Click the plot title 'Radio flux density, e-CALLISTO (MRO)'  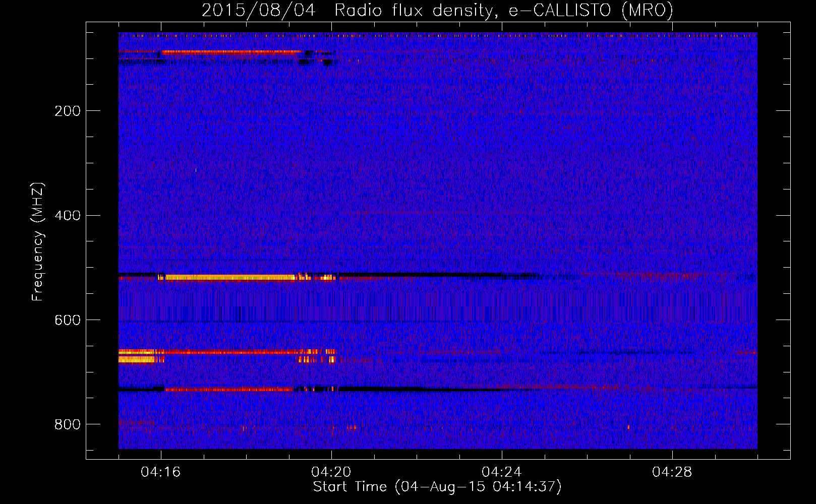(503, 11)
